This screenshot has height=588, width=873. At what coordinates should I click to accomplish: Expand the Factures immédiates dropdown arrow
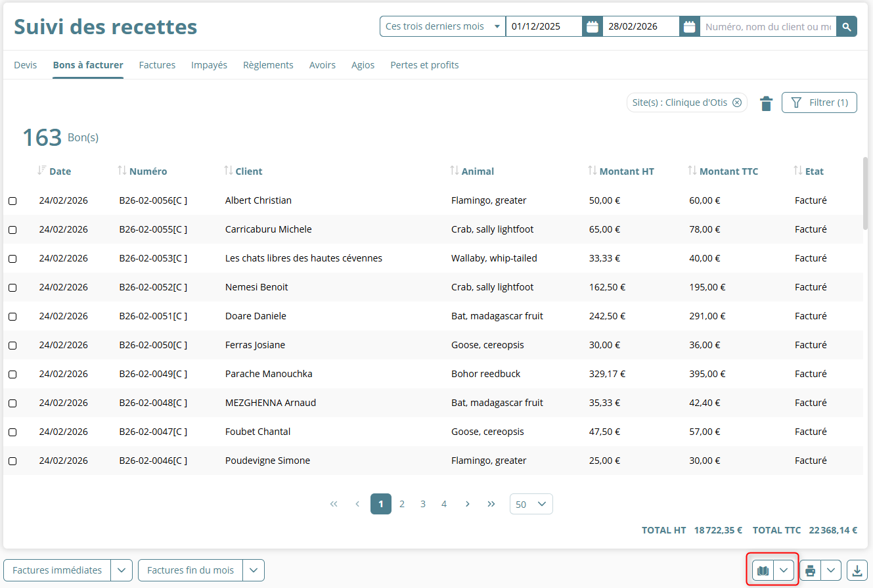tap(122, 570)
